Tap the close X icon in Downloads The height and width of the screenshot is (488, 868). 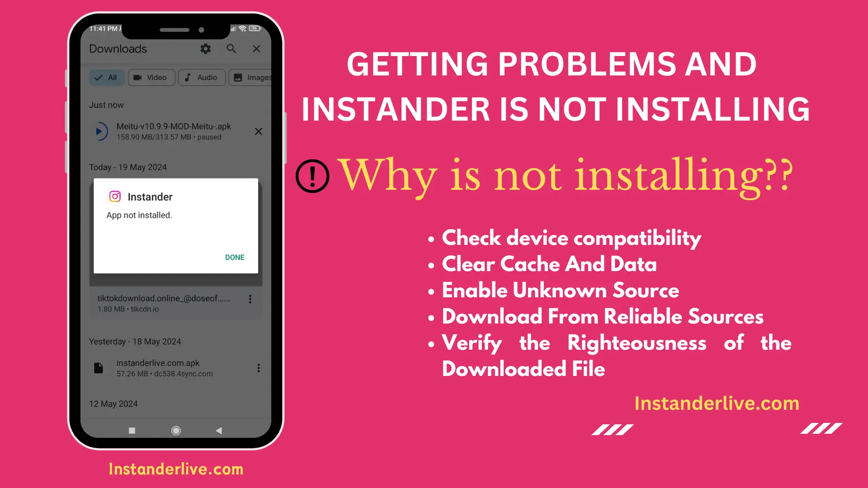[x=255, y=48]
